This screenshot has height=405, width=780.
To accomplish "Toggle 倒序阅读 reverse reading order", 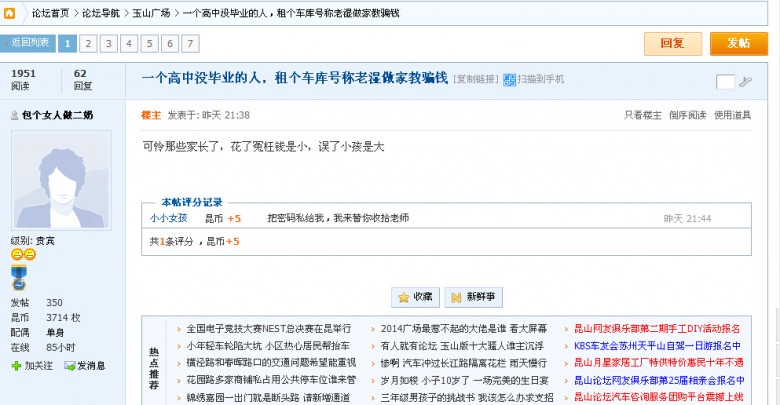I will tap(687, 115).
